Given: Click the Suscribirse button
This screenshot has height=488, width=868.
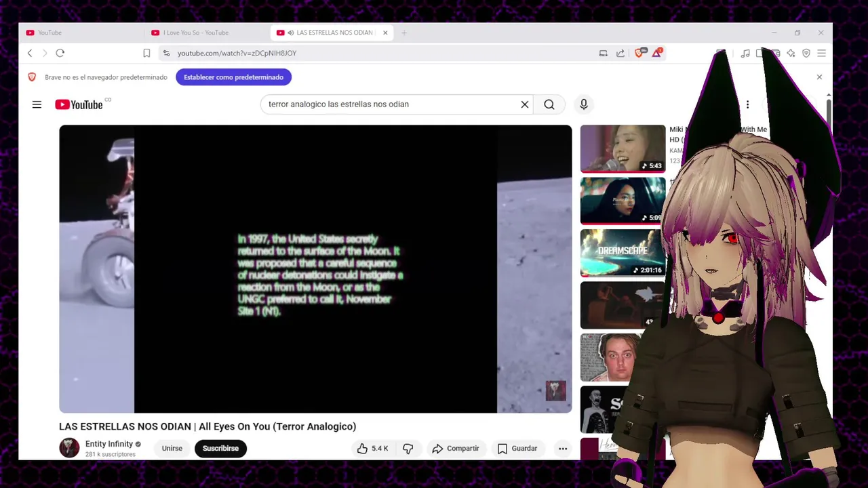Looking at the screenshot, I should [x=220, y=449].
